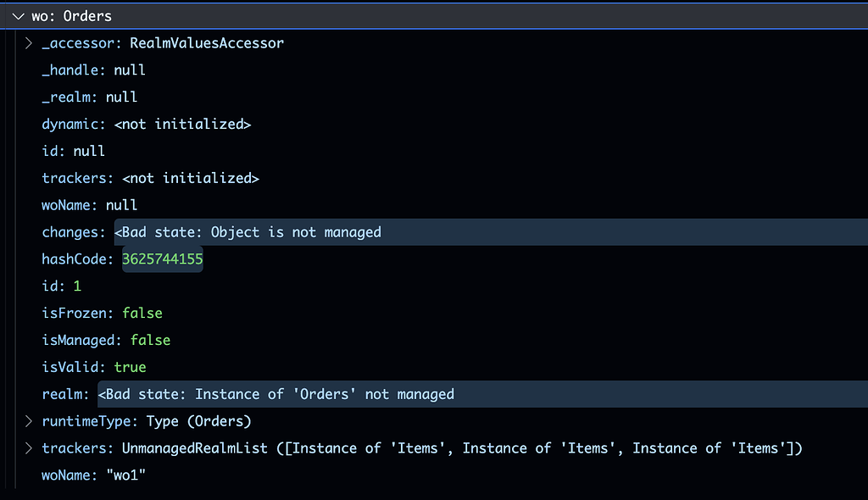The height and width of the screenshot is (500, 868).
Task: Click the hashCode value 3625744155
Action: (x=163, y=259)
